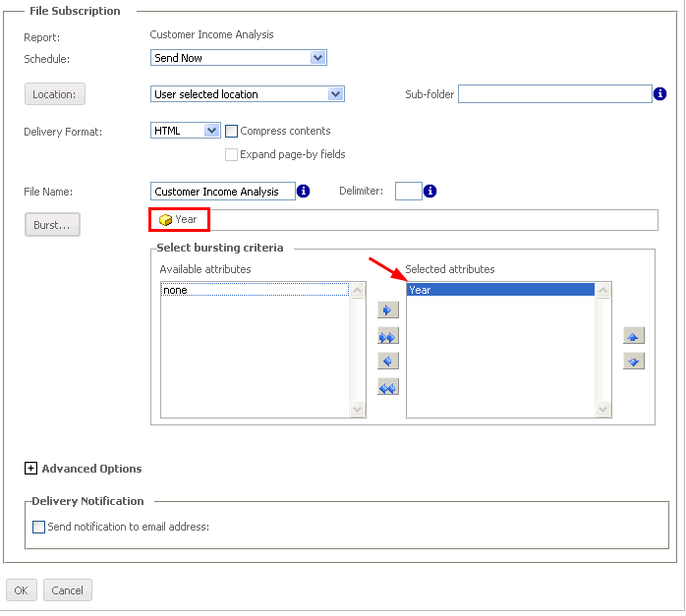
Task: Toggle the Expand page-by fields checkbox
Action: click(232, 154)
